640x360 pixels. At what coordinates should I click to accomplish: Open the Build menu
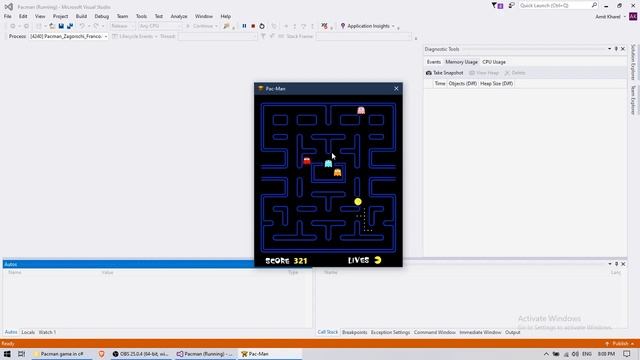click(x=81, y=16)
